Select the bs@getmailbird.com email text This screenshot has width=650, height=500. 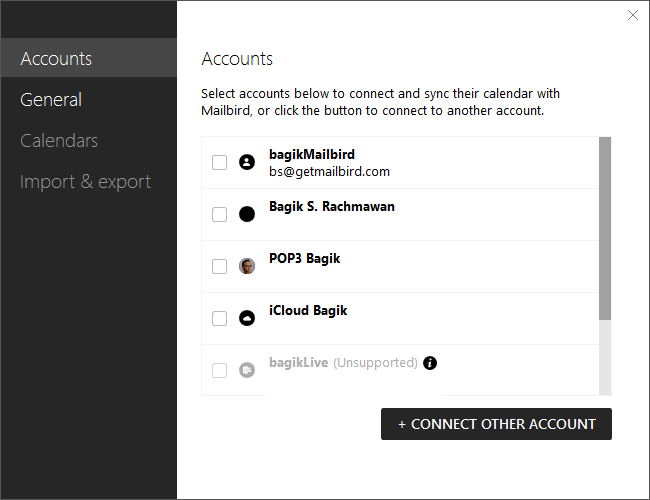330,172
